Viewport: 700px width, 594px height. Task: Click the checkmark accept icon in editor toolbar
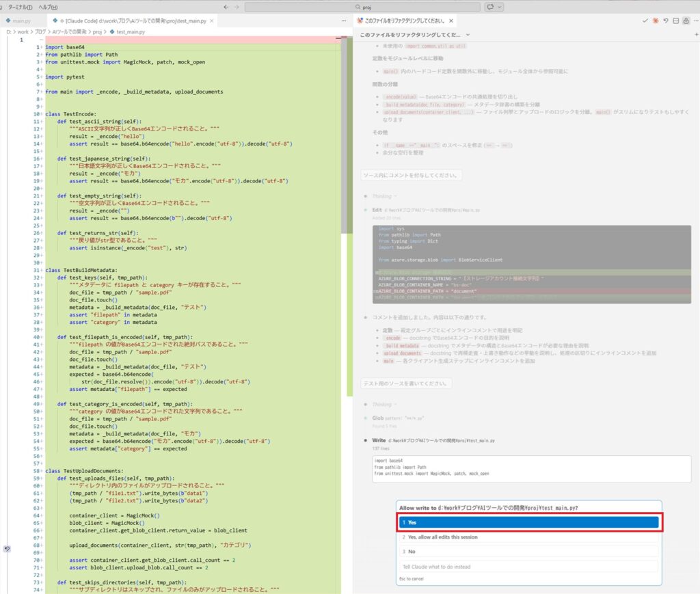coord(646,21)
